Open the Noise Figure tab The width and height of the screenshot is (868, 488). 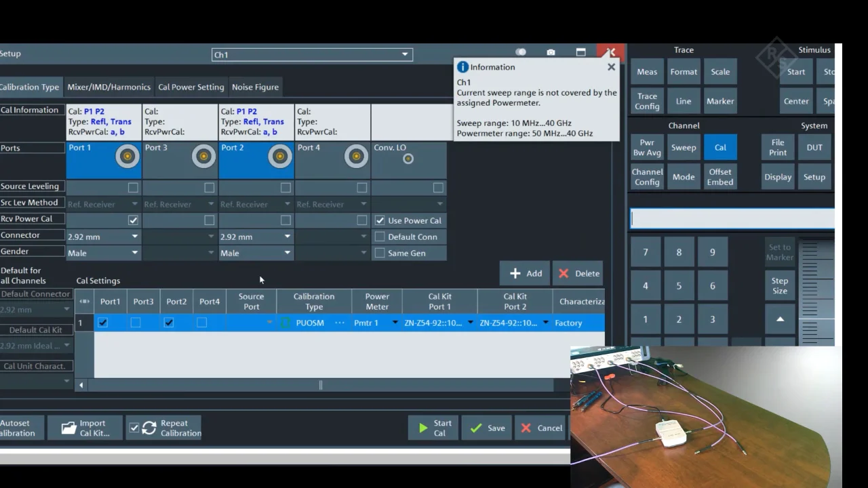click(255, 87)
